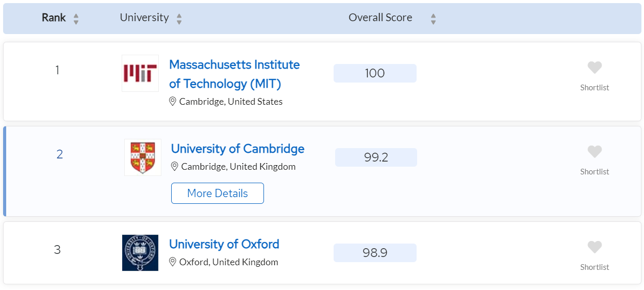Click the More Details button for Cambridge
644x290 pixels.
(x=218, y=193)
